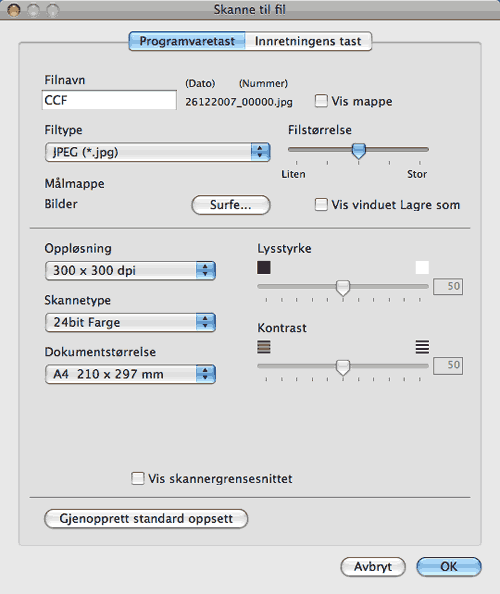Click the white brightness icon under Lysstyrke
500x594 pixels.
coord(422,267)
